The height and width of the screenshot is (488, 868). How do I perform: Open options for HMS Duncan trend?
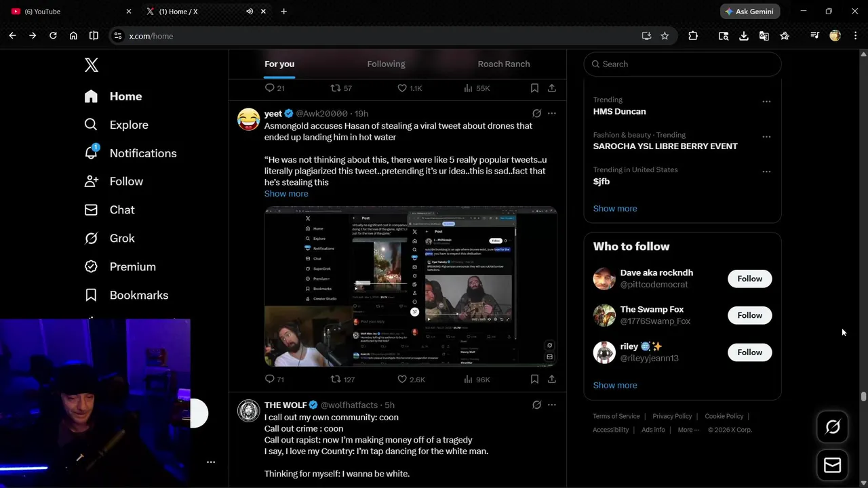coord(766,102)
